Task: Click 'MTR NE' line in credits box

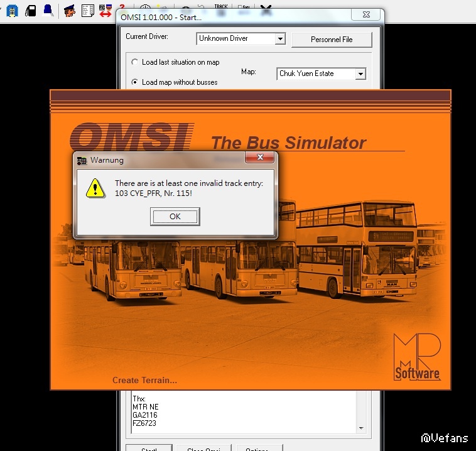Action: [x=146, y=407]
